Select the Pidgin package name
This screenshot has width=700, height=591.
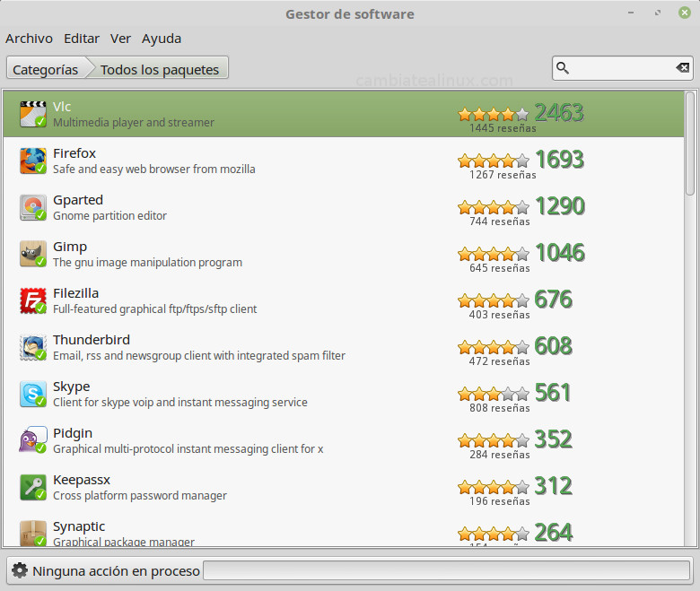tap(73, 433)
